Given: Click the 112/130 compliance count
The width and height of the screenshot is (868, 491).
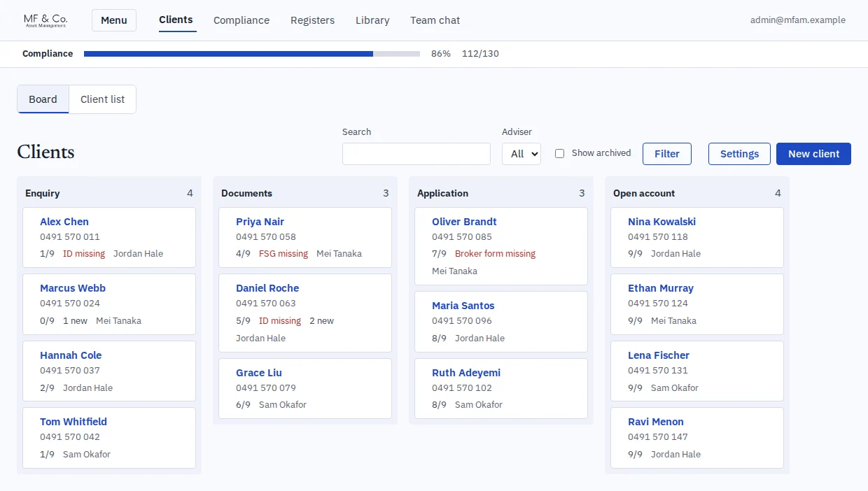Looking at the screenshot, I should 480,54.
